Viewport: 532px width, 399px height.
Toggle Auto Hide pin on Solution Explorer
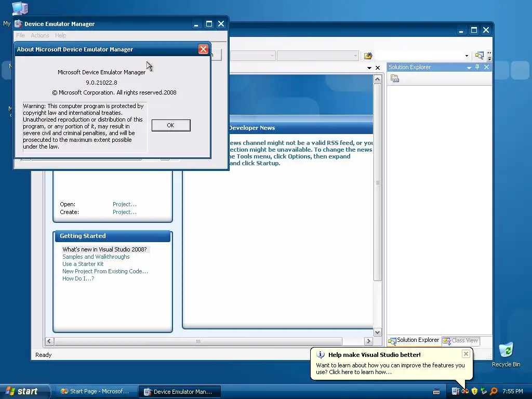click(477, 67)
